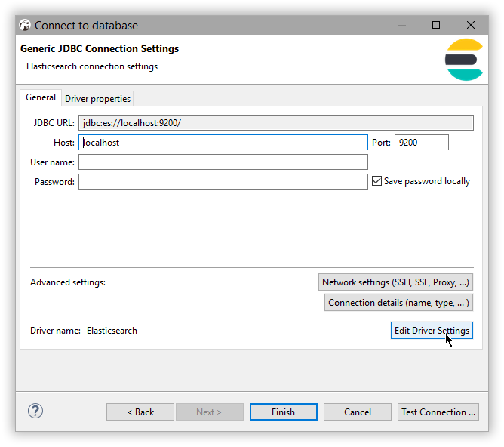The height and width of the screenshot is (447, 504).
Task: Toggle Save password locally checkbox
Action: click(377, 181)
